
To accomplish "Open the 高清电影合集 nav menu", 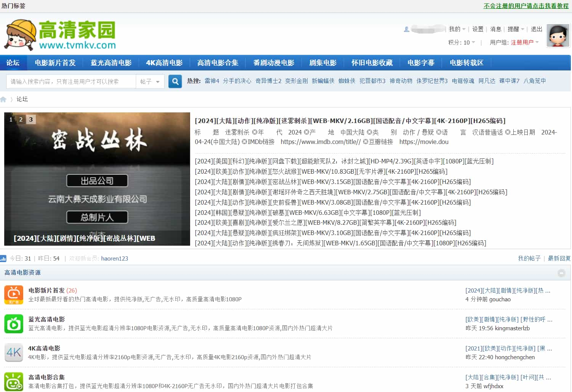I will click(218, 63).
